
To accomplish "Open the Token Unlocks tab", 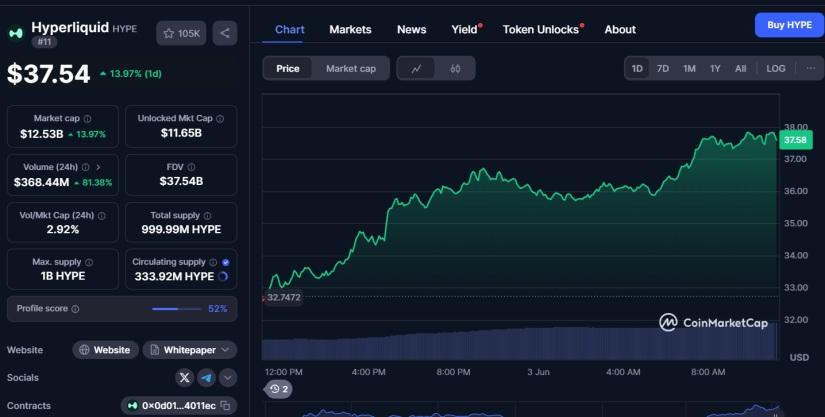I will 541,29.
